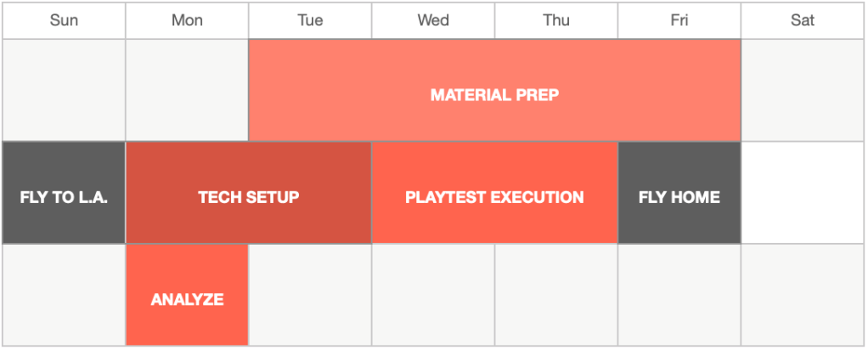Click the Sat column header
This screenshot has height=350, width=868.
tap(803, 20)
